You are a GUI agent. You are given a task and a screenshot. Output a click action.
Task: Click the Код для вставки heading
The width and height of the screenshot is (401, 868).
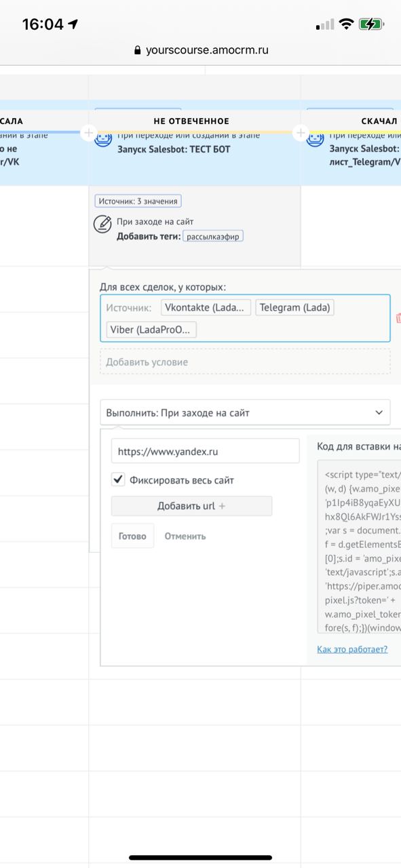coord(359,446)
